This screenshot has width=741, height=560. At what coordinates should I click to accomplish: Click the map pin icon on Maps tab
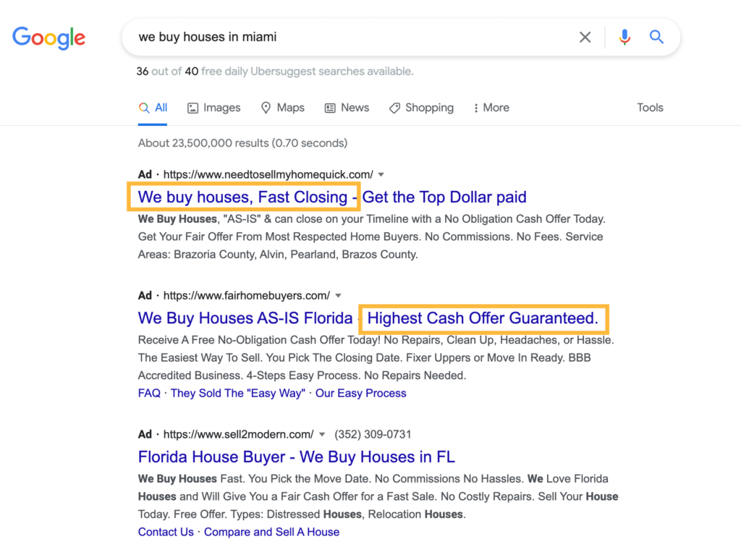pyautogui.click(x=266, y=107)
